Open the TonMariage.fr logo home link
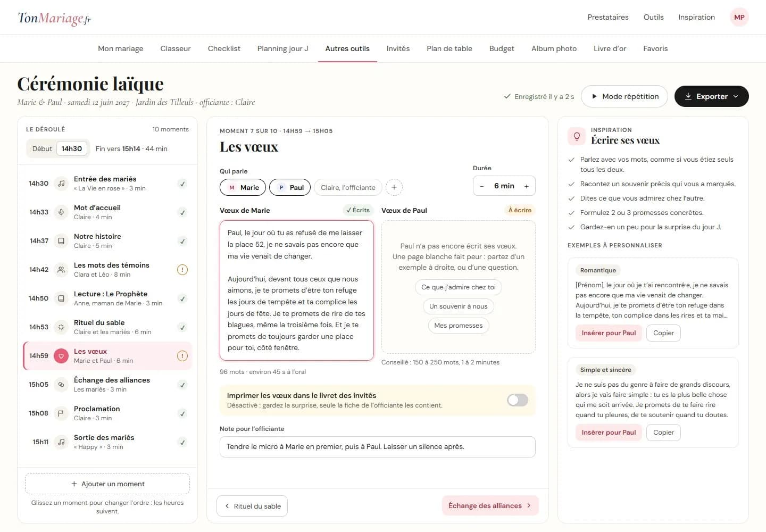This screenshot has width=766, height=532. click(x=54, y=18)
